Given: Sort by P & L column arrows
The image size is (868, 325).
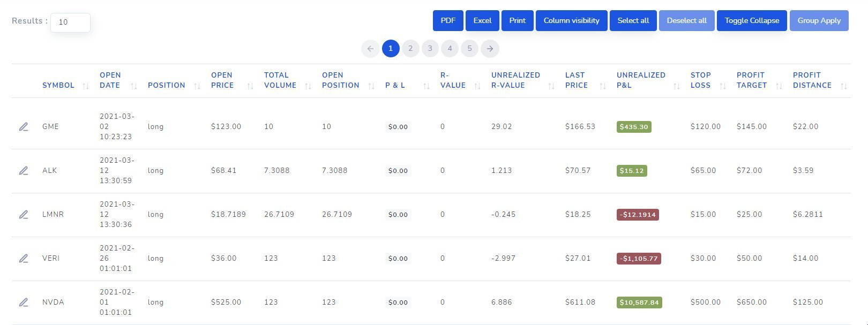Looking at the screenshot, I should point(426,86).
